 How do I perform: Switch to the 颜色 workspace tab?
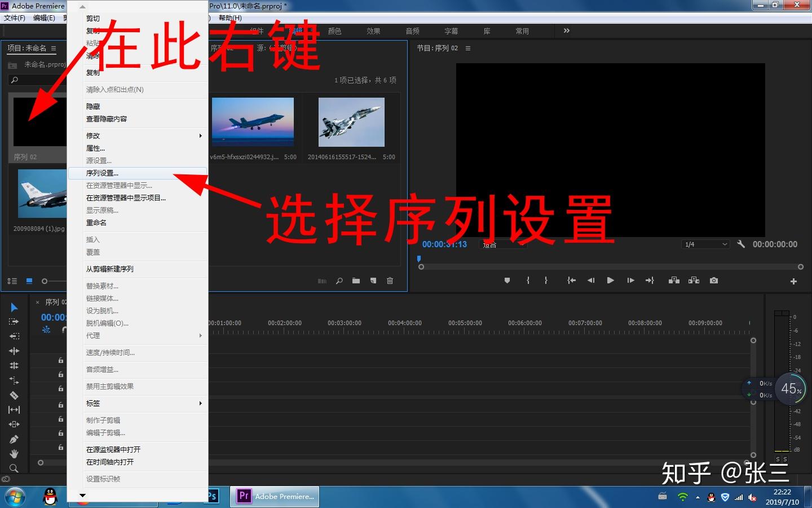[x=334, y=31]
